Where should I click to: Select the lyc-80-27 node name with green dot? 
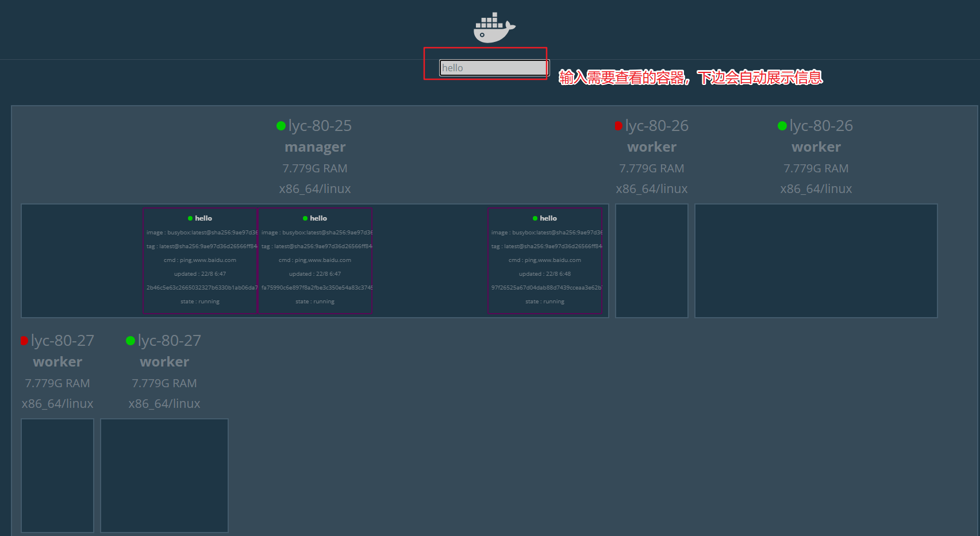tap(170, 341)
